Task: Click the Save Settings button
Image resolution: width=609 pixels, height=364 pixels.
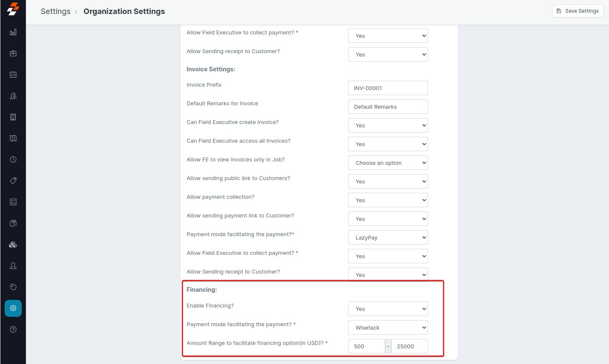Action: coord(578,11)
